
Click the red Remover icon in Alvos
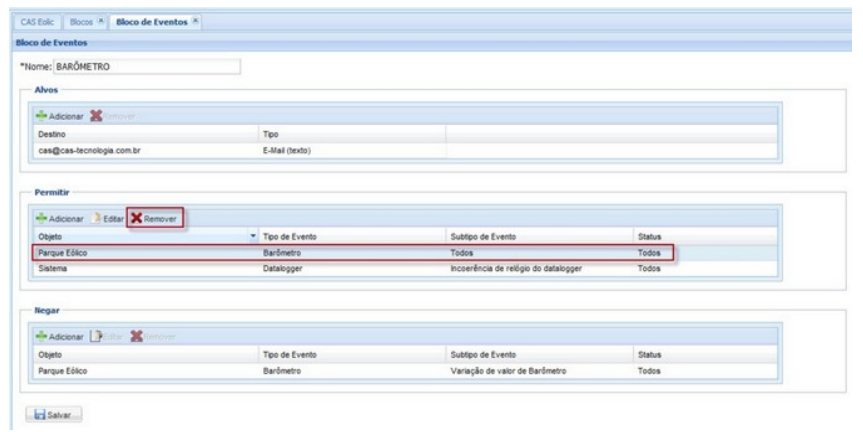[97, 117]
